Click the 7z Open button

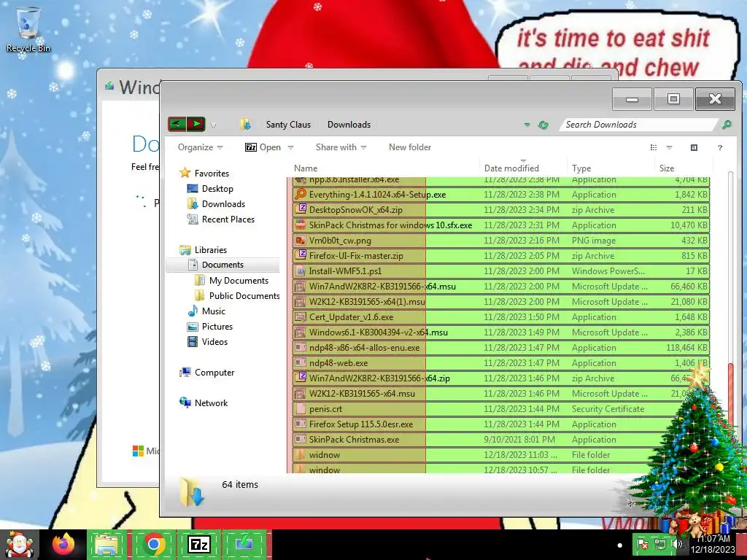263,147
